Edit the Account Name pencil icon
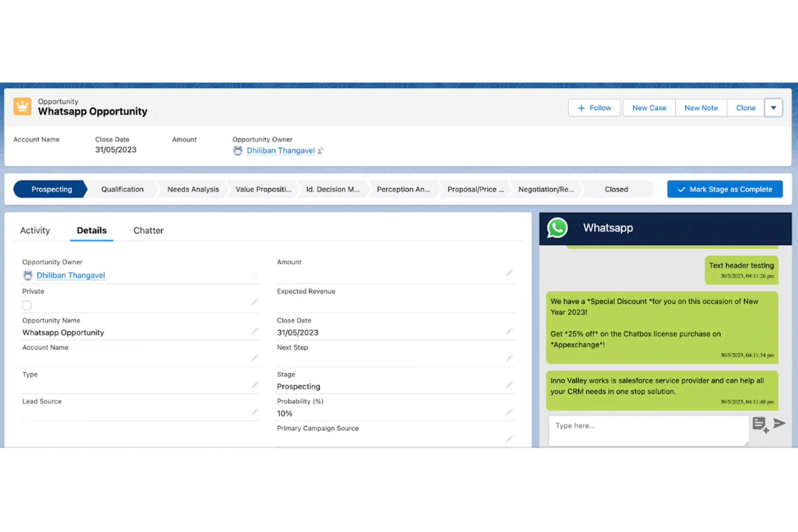Viewport: 798px width, 532px height. 255,358
